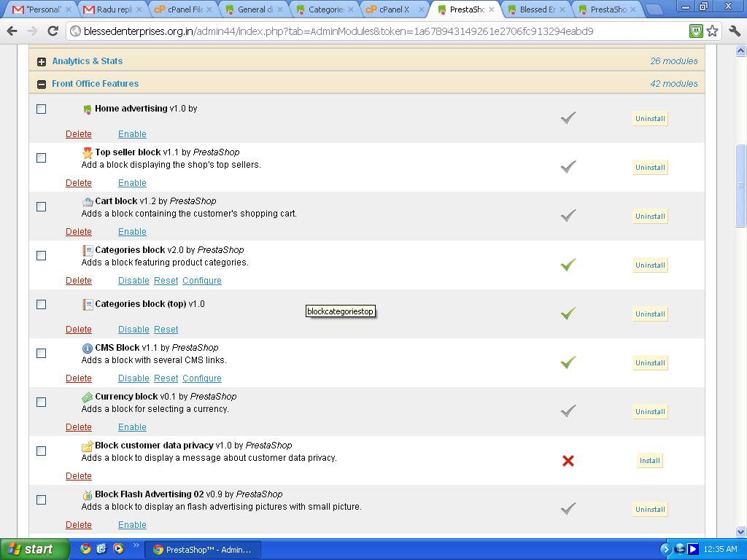This screenshot has width=747, height=560.
Task: Switch to the Blessed Er tab
Action: (x=537, y=9)
